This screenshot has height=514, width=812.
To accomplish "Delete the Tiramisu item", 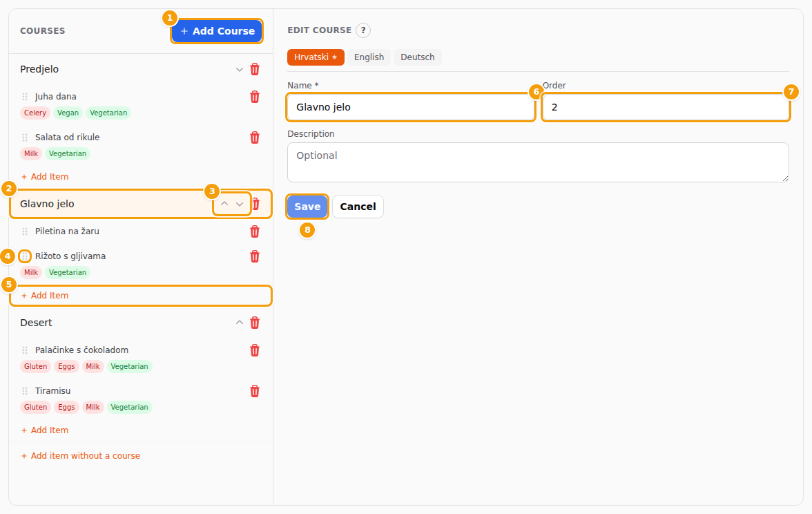I will (255, 391).
